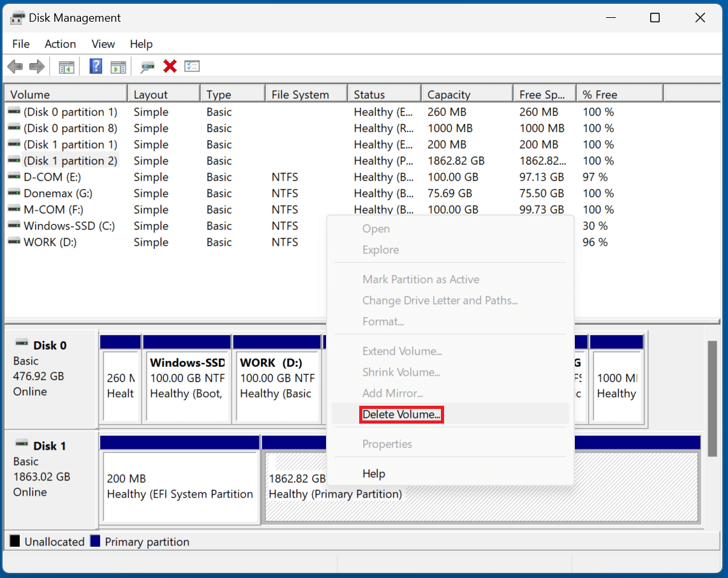Image resolution: width=728 pixels, height=578 pixels.
Task: Choose Help from the context menu
Action: pos(374,473)
